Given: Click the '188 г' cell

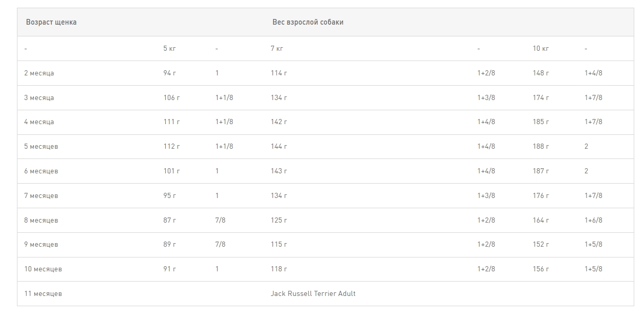Looking at the screenshot, I should pyautogui.click(x=541, y=146).
